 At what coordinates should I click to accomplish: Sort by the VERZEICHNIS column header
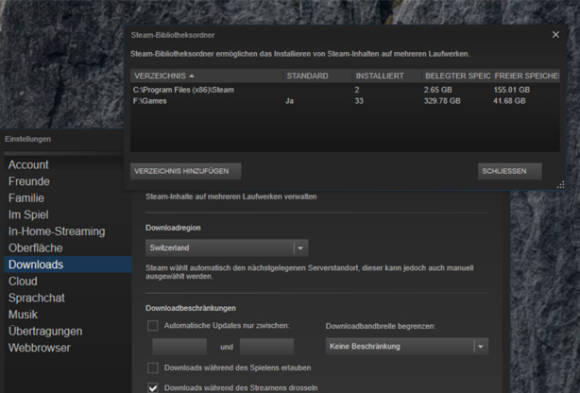[x=164, y=76]
